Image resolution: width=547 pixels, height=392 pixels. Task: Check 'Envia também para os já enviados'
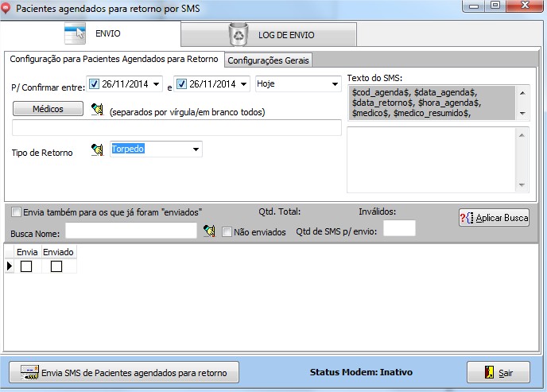click(x=17, y=212)
